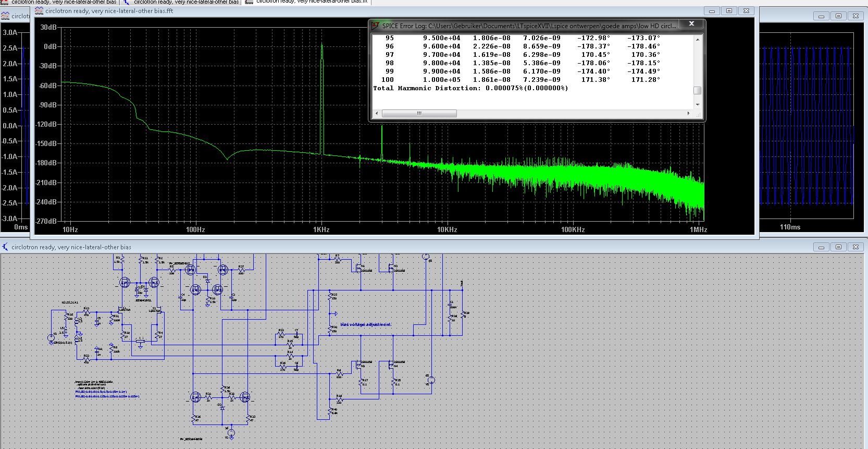
Task: Close the FFT plot window
Action: 746,10
